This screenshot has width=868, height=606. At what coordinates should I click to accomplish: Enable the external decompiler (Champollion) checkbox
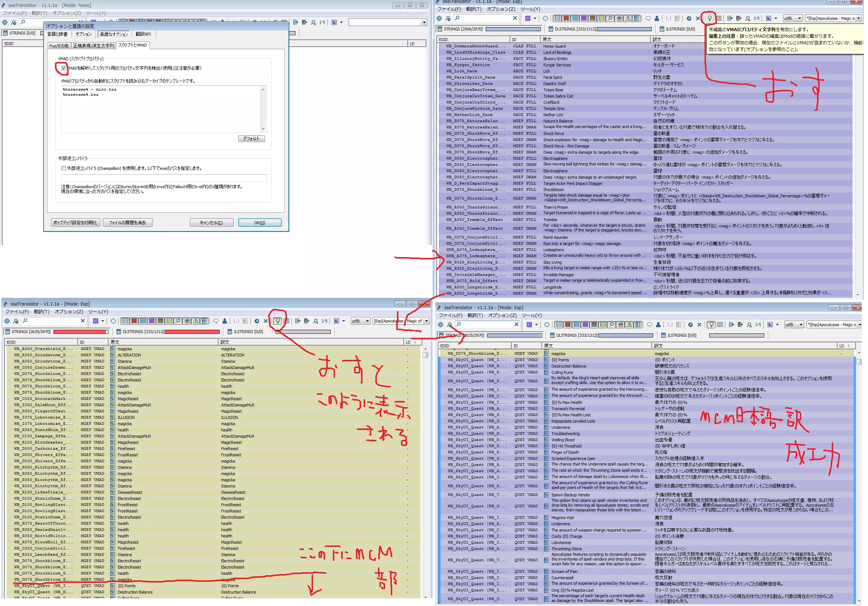pyautogui.click(x=63, y=168)
